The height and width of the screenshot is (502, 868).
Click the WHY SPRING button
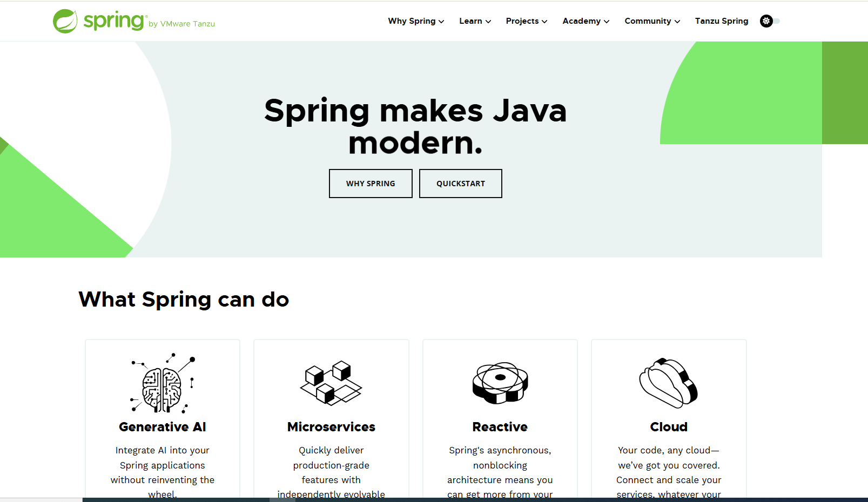(371, 184)
